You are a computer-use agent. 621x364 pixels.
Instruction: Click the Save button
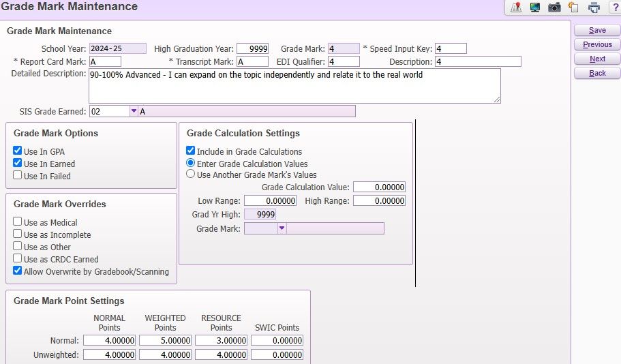pos(597,31)
